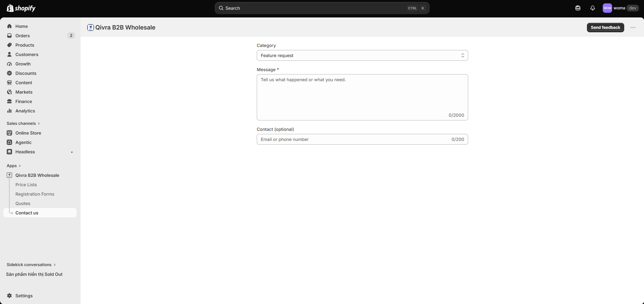Click the Message text area
The image size is (644, 304).
coord(362,97)
